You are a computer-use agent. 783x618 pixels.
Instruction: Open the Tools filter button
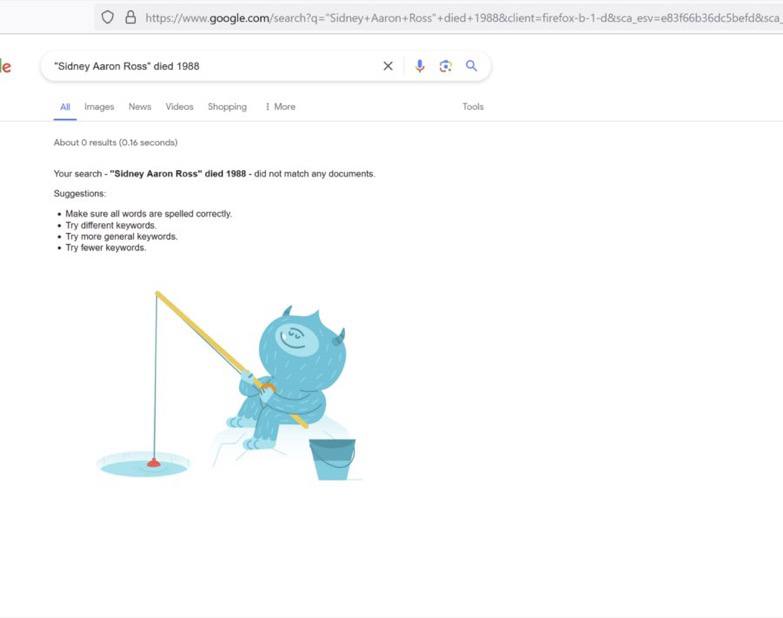click(472, 107)
